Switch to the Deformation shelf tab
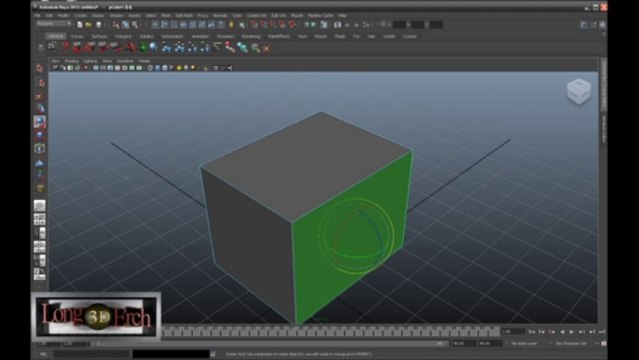The width and height of the screenshot is (639, 360). [172, 36]
